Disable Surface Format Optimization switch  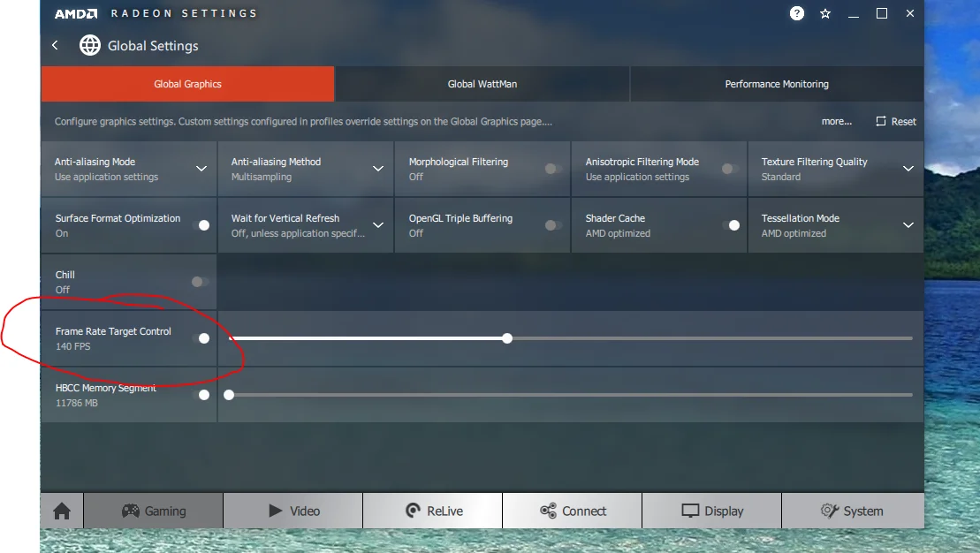click(201, 225)
